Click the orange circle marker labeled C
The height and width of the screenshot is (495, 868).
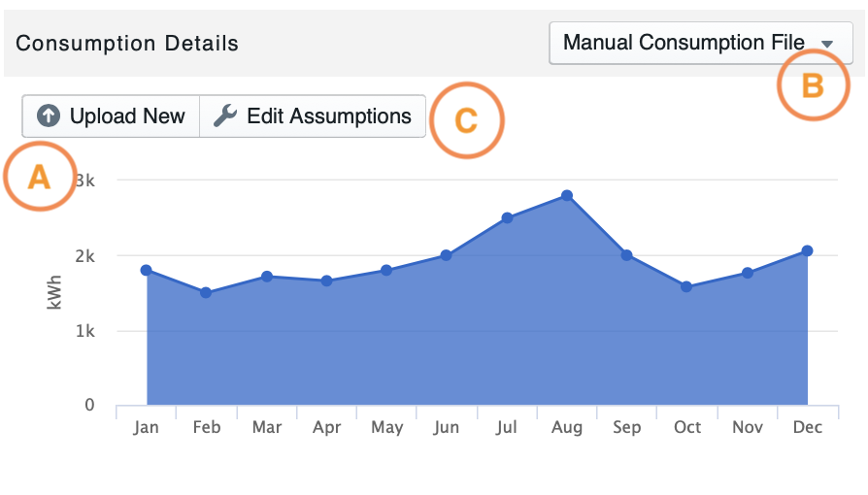tap(466, 120)
